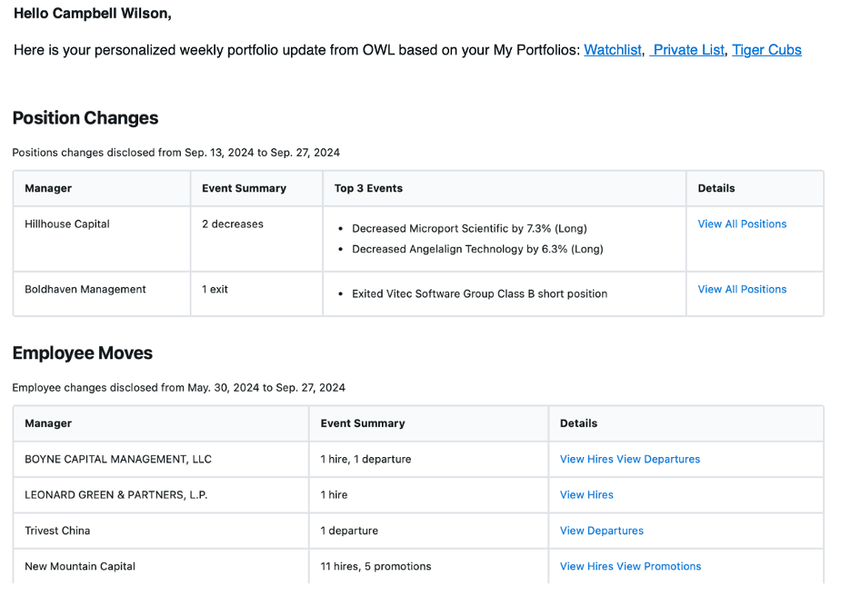Click Leonard Green '1 hire' summary

pyautogui.click(x=334, y=494)
